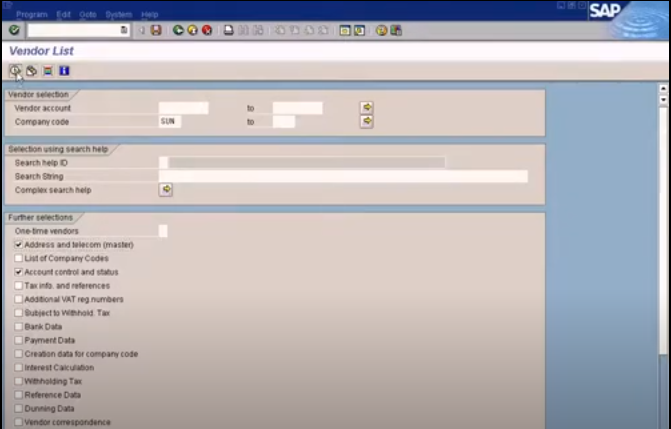Click the Customize Local Layout icon
The height and width of the screenshot is (429, 671).
coord(396,30)
